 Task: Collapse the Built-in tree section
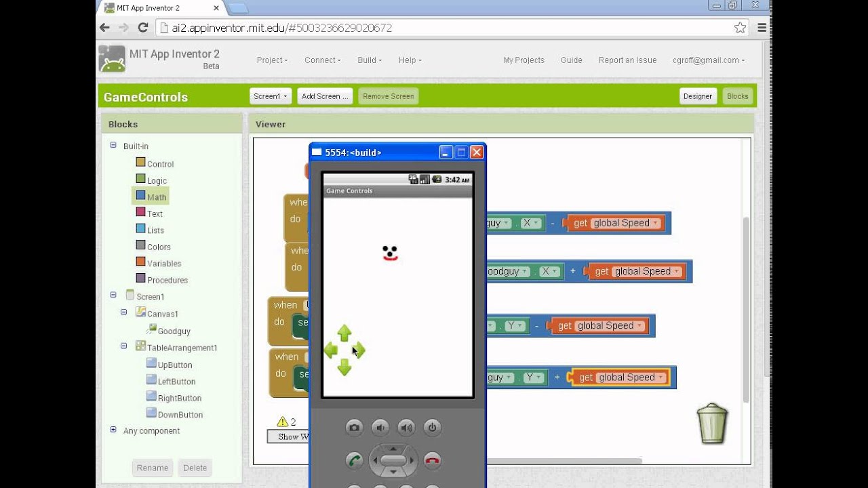113,145
